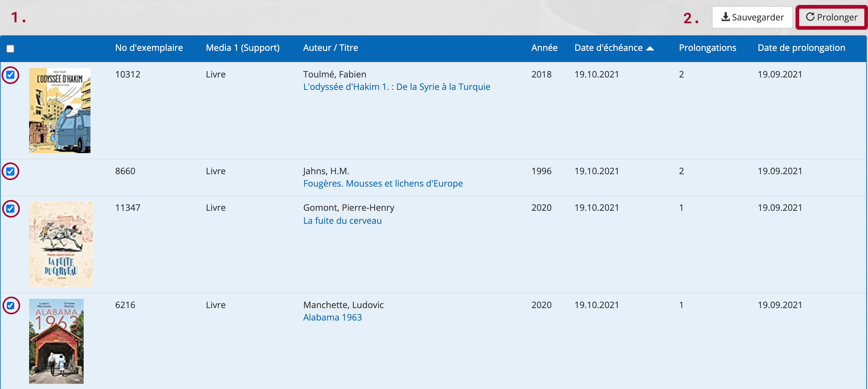Uncheck the checkbox for exemplaire 11347
The image size is (868, 389).
pos(11,209)
